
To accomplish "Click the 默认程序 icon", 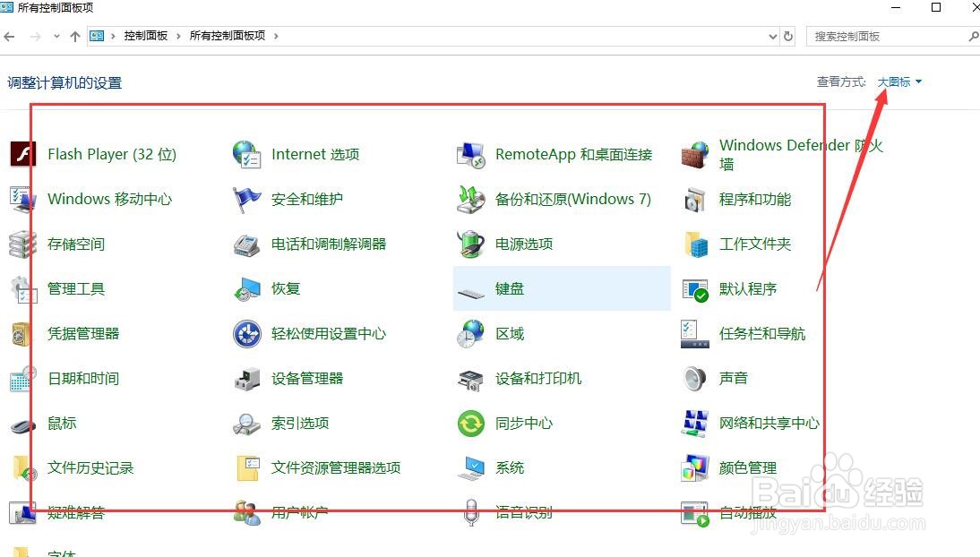I will click(x=695, y=290).
